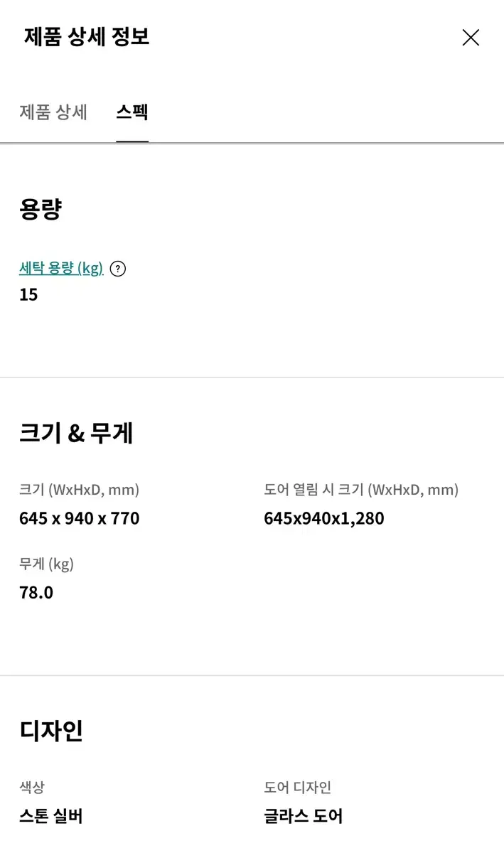Switch to the 제품 상세 tab
504x853 pixels.
53,112
